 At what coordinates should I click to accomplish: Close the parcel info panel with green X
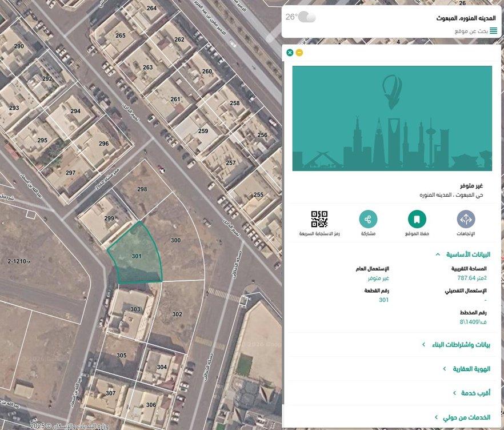(x=290, y=53)
